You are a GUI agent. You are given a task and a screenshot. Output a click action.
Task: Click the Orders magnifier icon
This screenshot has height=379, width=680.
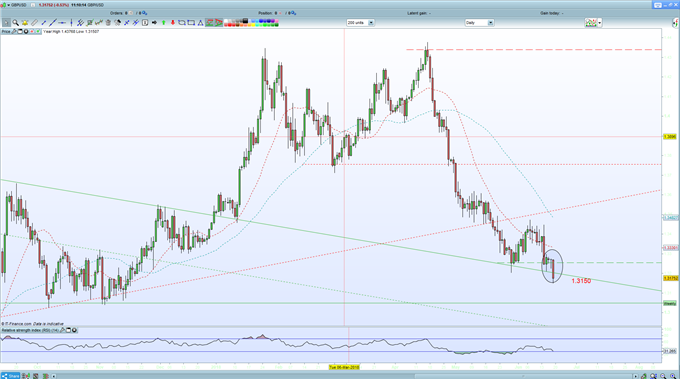144,13
